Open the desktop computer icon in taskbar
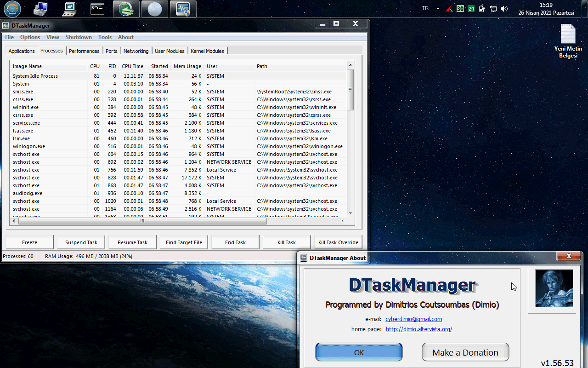The image size is (588, 368). 69,9
